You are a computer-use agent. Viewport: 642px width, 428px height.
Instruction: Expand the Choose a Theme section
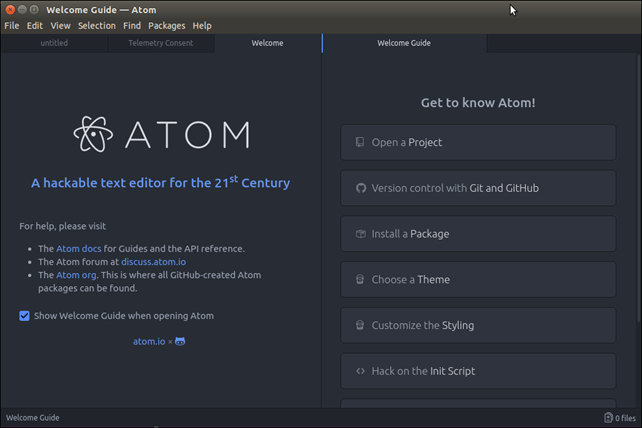(478, 280)
